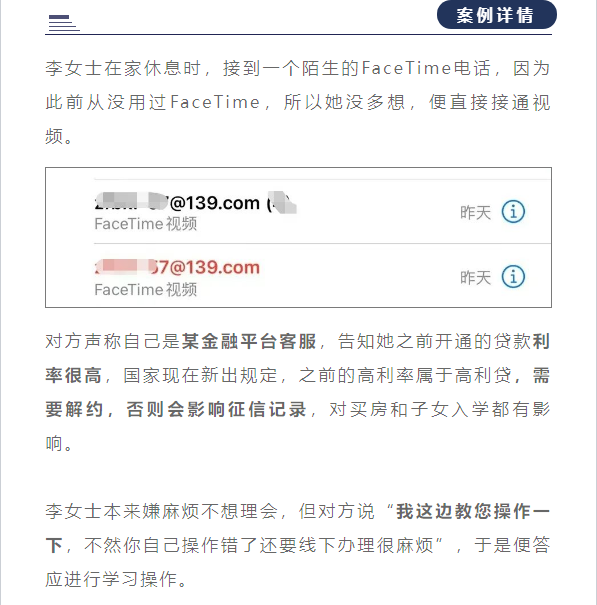Click the 案例详情 badge

(x=497, y=15)
